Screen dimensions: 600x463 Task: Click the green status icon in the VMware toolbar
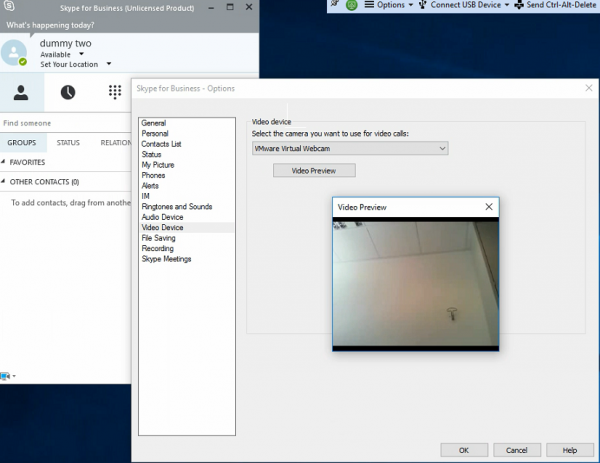pyautogui.click(x=352, y=5)
